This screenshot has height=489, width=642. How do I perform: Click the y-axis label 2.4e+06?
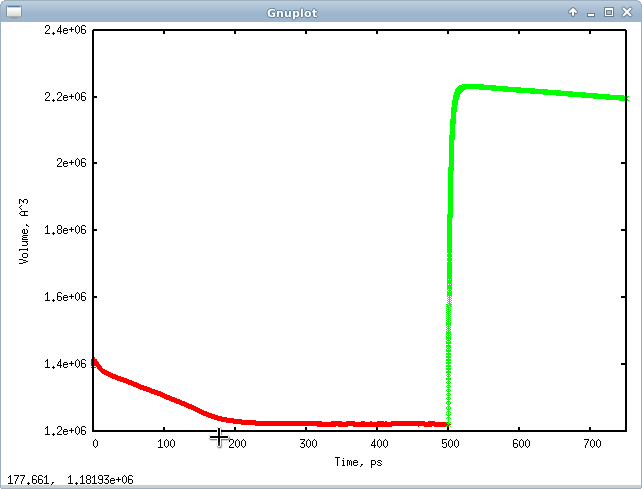click(x=66, y=29)
